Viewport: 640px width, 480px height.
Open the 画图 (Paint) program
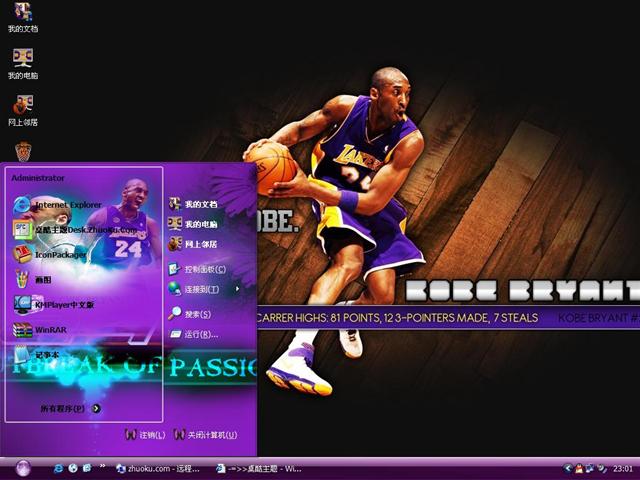coord(42,280)
